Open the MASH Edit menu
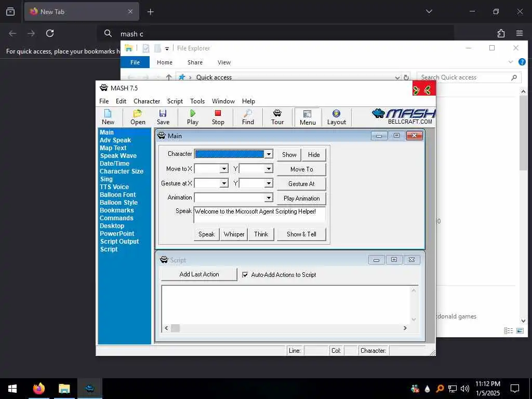The height and width of the screenshot is (399, 532). click(121, 101)
